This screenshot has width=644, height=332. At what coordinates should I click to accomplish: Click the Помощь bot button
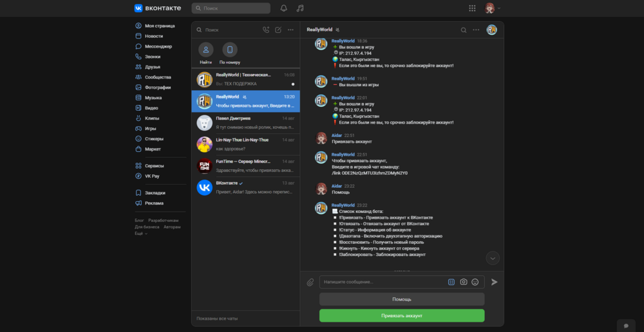tap(402, 299)
